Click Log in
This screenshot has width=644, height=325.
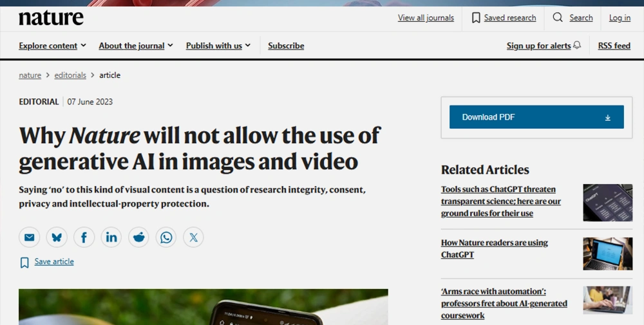pos(620,17)
